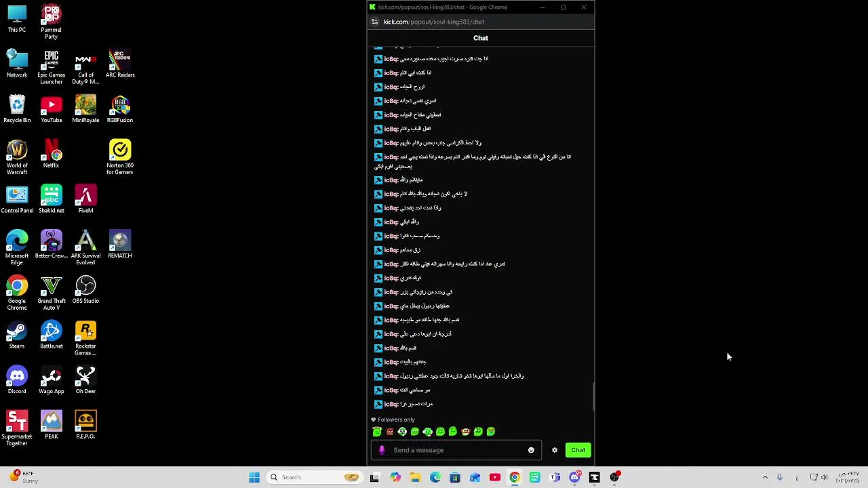Select the OBS Studio desktop shortcut
Screen dimensions: 868x488
(x=85, y=290)
